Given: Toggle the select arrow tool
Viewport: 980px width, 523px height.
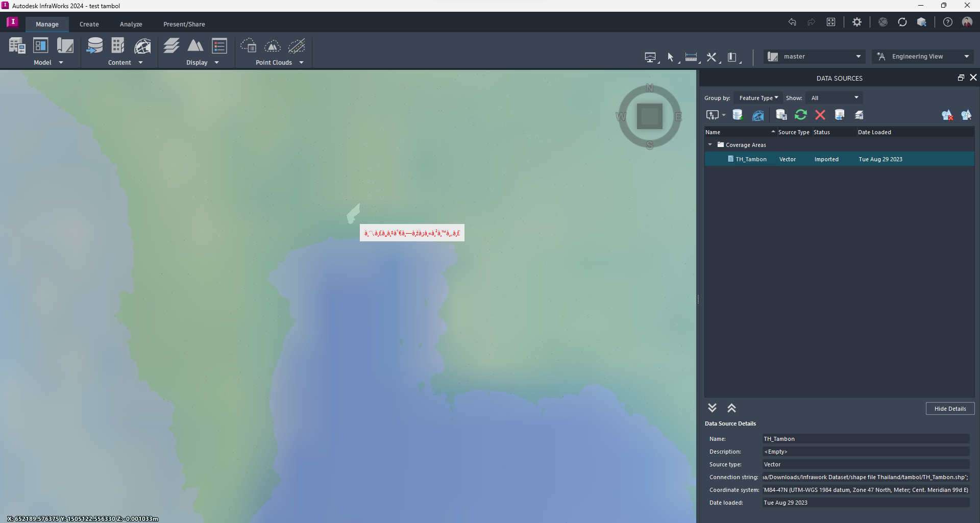Looking at the screenshot, I should 671,57.
